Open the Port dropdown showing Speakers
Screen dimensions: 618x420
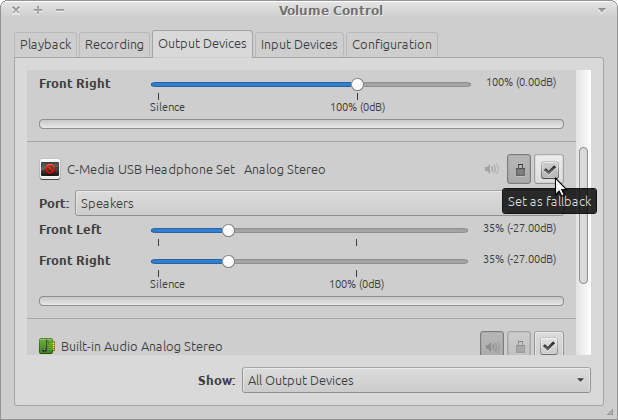click(x=289, y=203)
